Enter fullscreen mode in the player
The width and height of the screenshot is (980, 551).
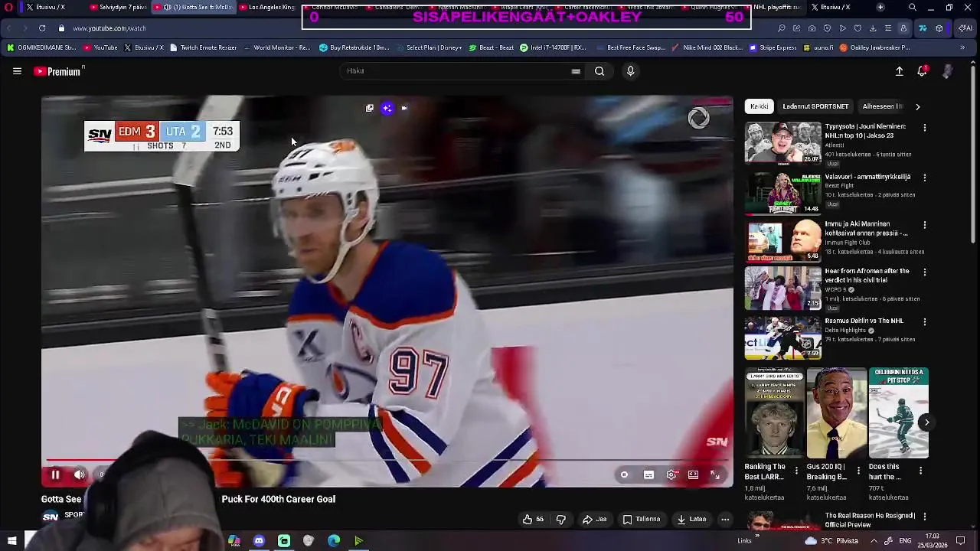click(715, 475)
